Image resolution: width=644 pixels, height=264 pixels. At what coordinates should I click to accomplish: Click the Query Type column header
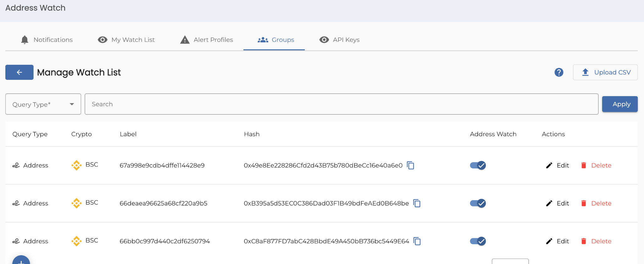pyautogui.click(x=30, y=134)
